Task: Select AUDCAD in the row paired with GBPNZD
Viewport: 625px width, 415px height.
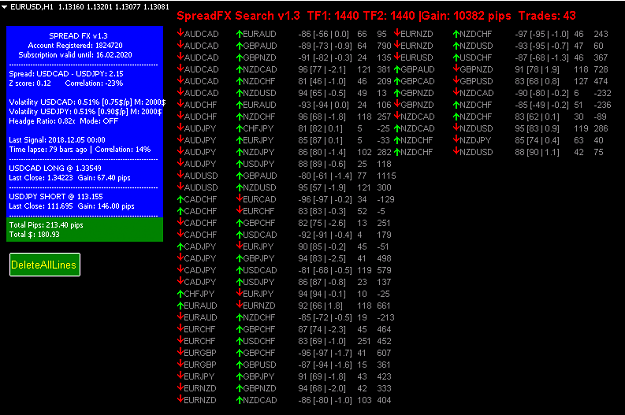Action: tap(201, 58)
